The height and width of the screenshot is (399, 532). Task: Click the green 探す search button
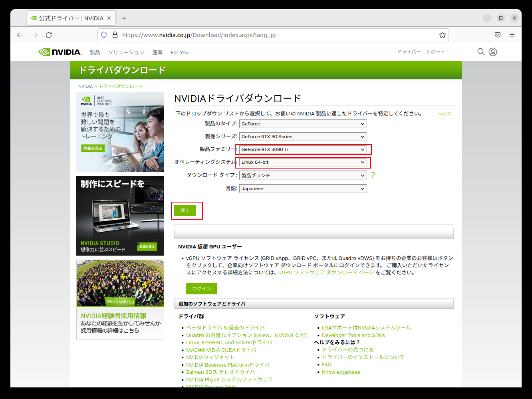pos(185,210)
